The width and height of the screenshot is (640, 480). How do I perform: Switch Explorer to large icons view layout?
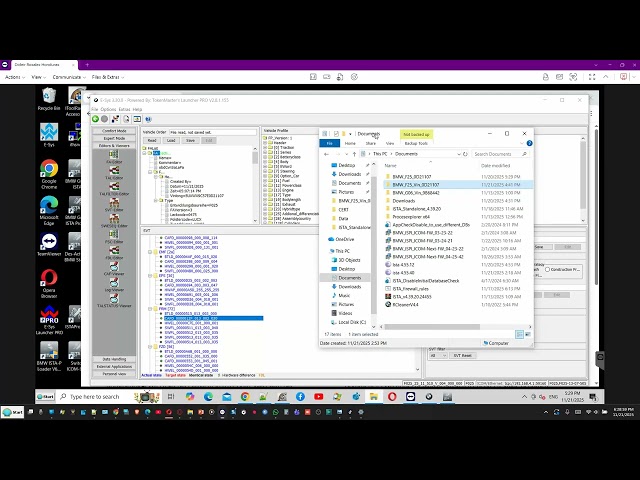coord(528,334)
